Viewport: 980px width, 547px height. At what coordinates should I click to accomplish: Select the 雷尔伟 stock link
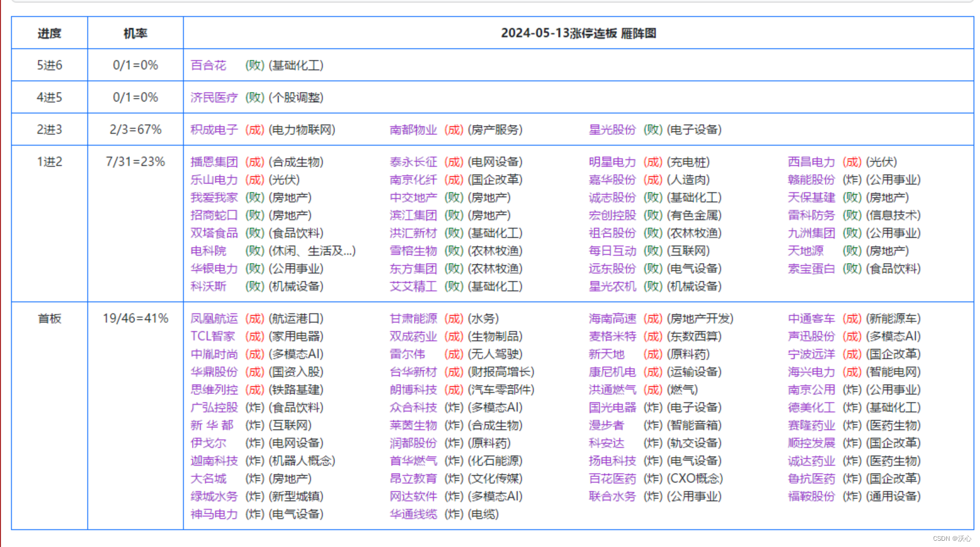[x=407, y=354]
